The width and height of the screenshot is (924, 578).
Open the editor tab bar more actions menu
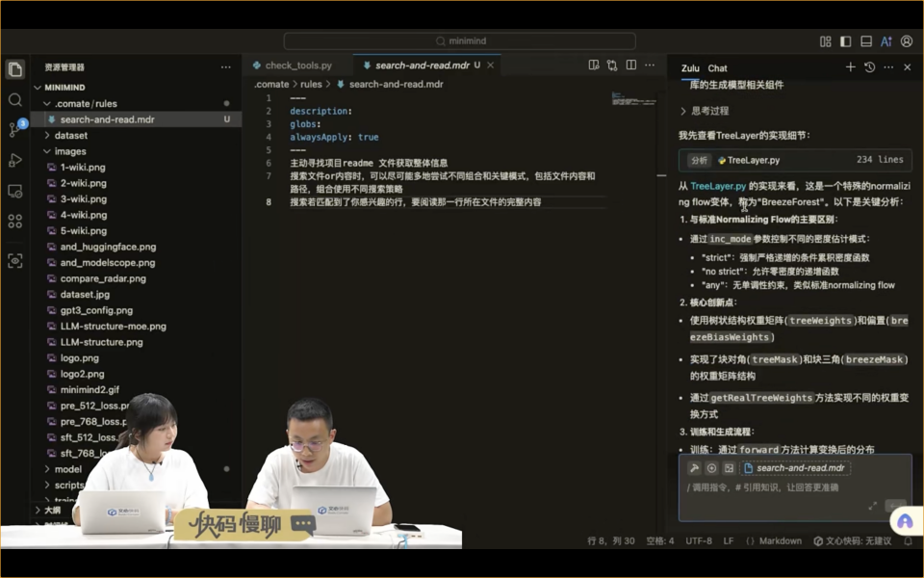pos(650,65)
